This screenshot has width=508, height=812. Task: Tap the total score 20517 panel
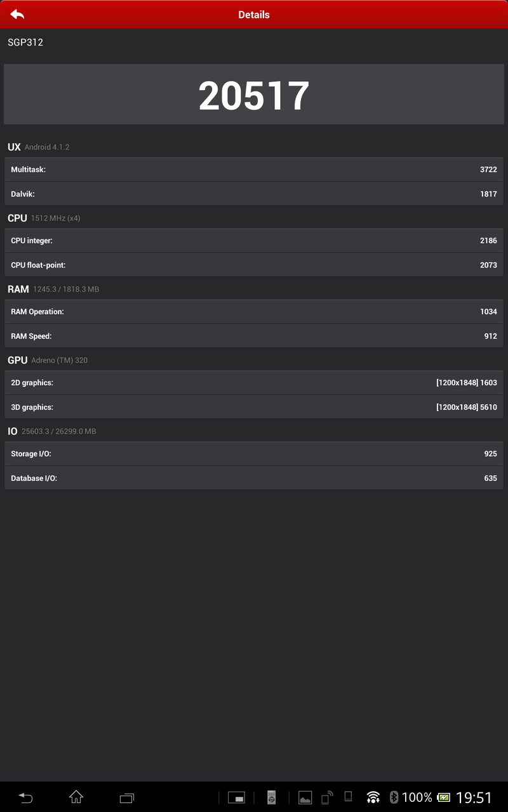click(x=254, y=95)
